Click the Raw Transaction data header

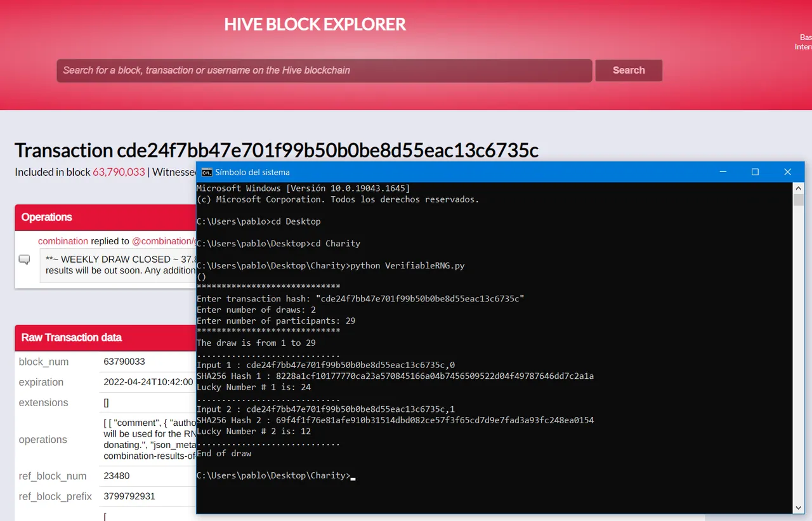click(105, 338)
